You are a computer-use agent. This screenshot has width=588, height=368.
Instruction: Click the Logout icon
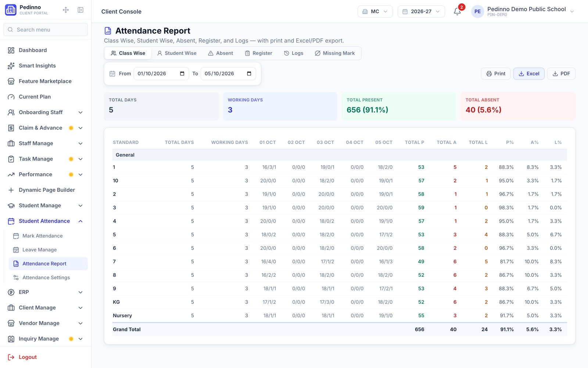coord(11,357)
